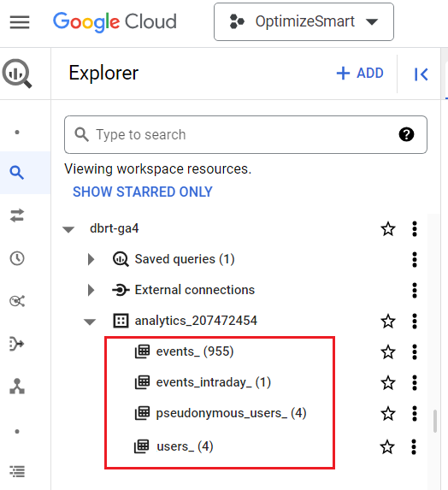This screenshot has height=490, width=448.
Task: Open more actions menu for Saved queries
Action: (415, 259)
